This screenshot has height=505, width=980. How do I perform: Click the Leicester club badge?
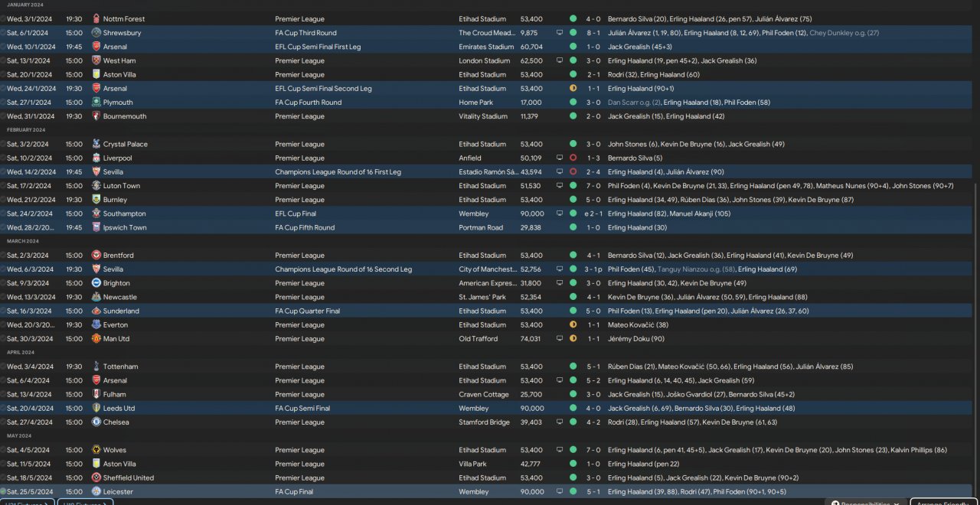click(x=96, y=492)
